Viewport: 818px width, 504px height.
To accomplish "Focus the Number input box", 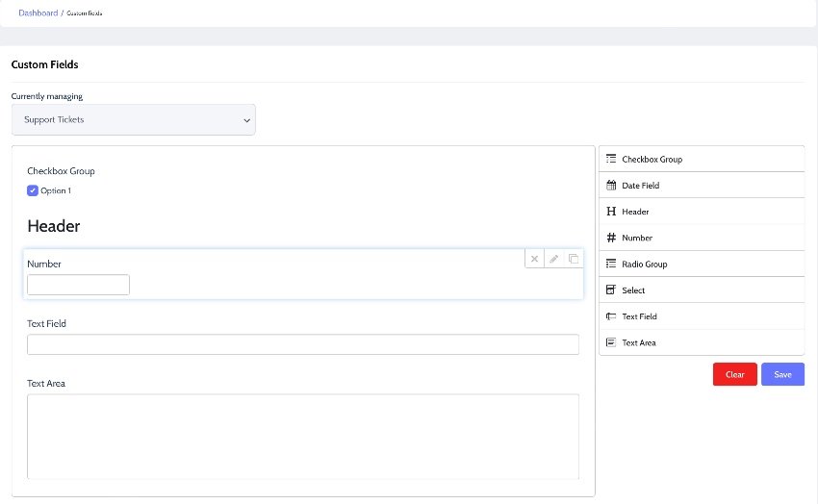I will point(78,285).
